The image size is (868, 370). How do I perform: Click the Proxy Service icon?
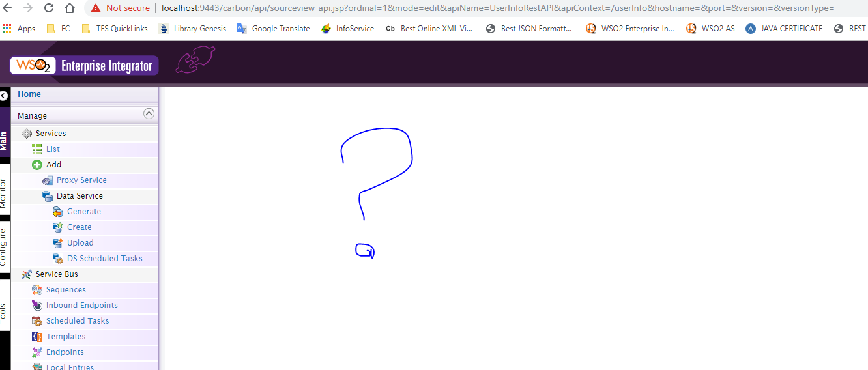coord(48,180)
